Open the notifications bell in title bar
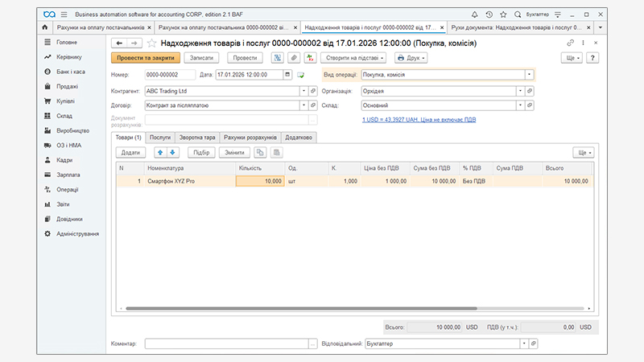The image size is (644, 362). click(x=489, y=14)
